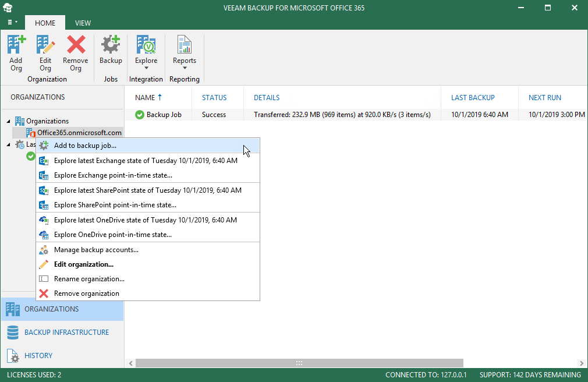
Task: Collapse the Last 24 hours tree node
Action: (9, 144)
